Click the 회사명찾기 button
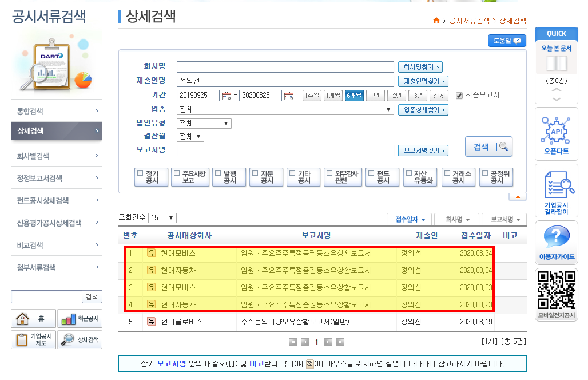Screen dimensions: 588x380 click(x=420, y=67)
